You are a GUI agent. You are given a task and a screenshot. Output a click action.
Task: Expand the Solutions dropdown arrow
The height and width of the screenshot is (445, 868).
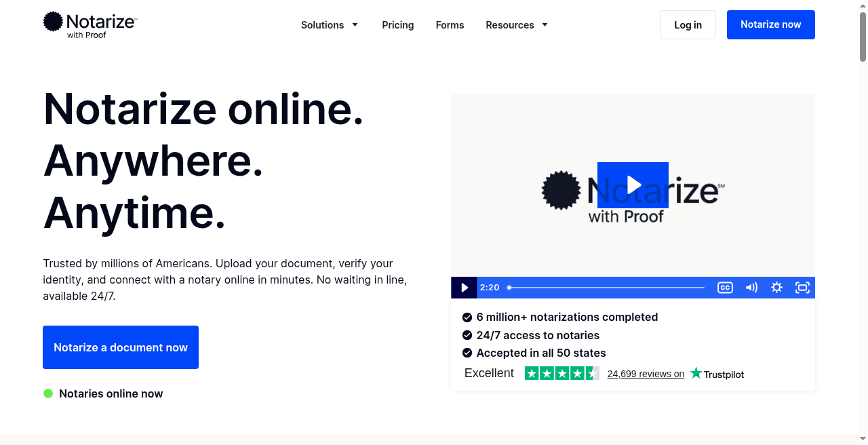pyautogui.click(x=355, y=25)
